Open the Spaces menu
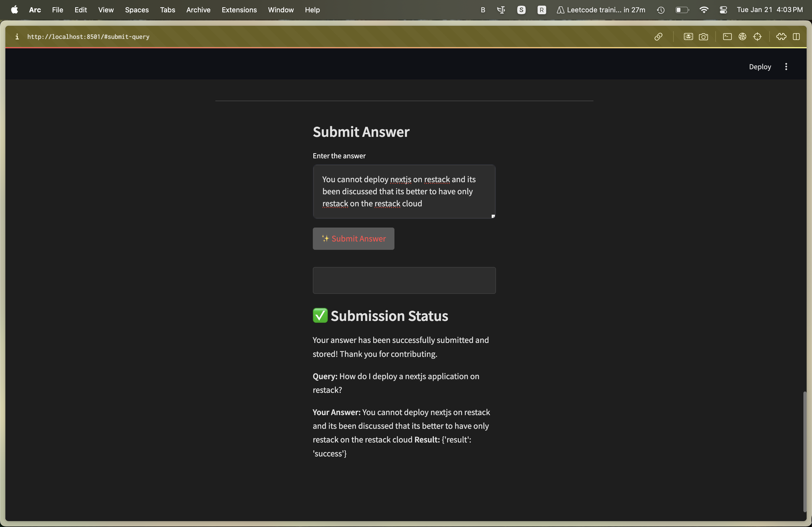This screenshot has height=527, width=812. 136,10
